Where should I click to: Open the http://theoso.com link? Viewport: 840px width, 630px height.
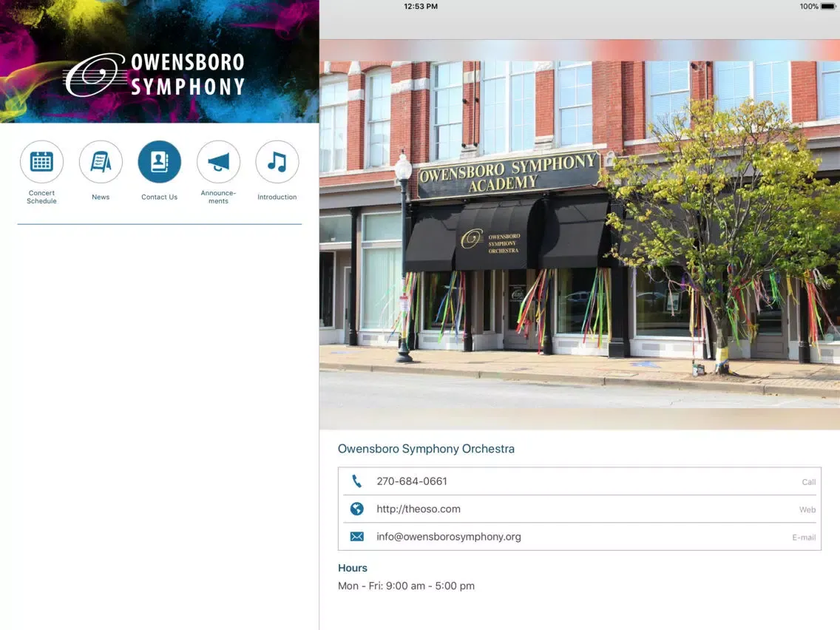click(x=419, y=509)
